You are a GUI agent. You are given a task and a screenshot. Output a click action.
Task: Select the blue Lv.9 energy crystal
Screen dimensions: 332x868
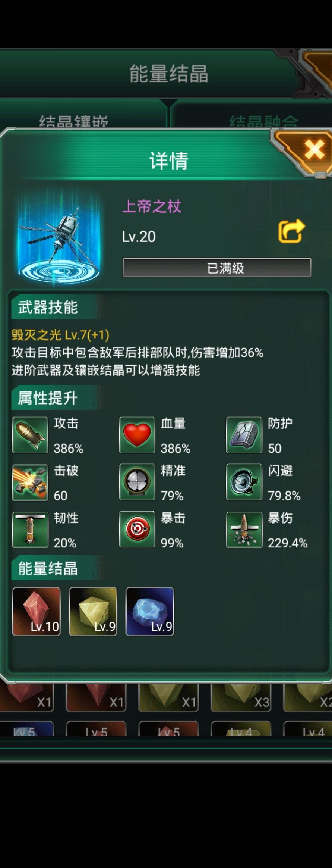[150, 611]
